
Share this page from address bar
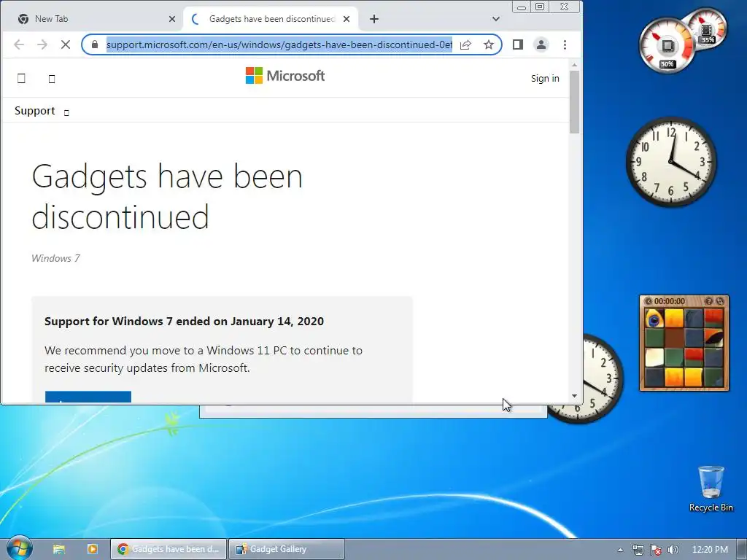point(465,44)
